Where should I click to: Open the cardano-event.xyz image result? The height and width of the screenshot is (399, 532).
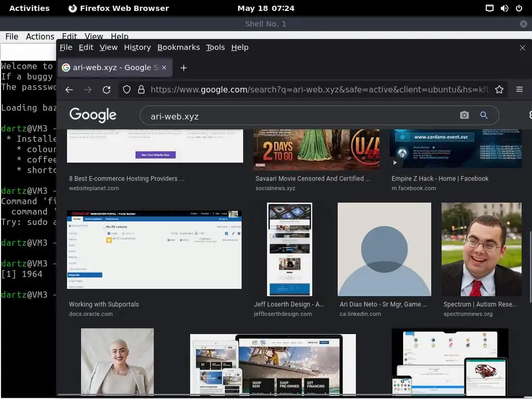tap(456, 148)
